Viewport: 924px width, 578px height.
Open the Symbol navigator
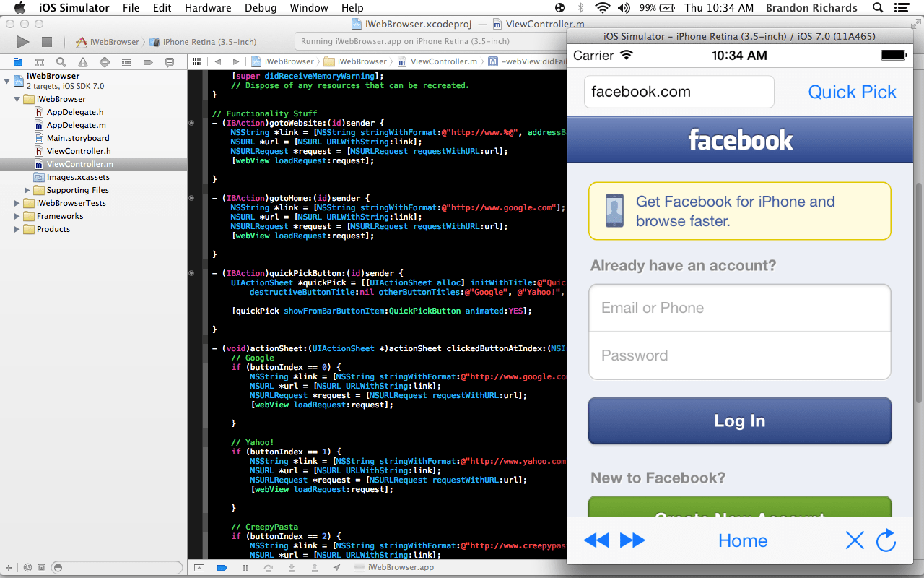[40, 62]
